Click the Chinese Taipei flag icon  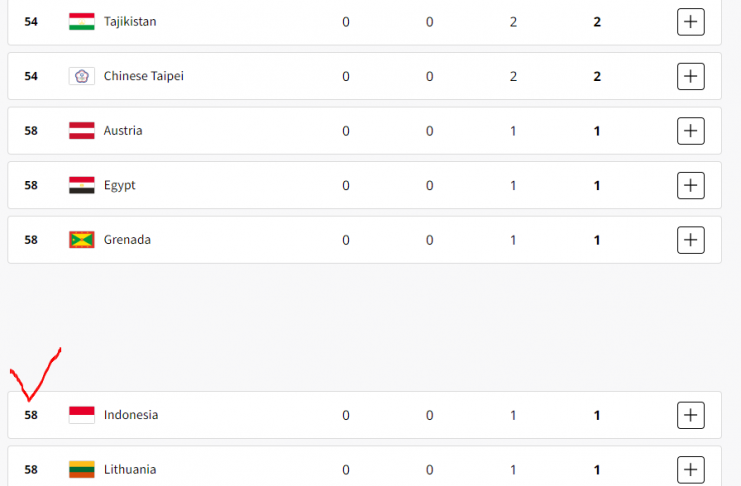(x=82, y=76)
